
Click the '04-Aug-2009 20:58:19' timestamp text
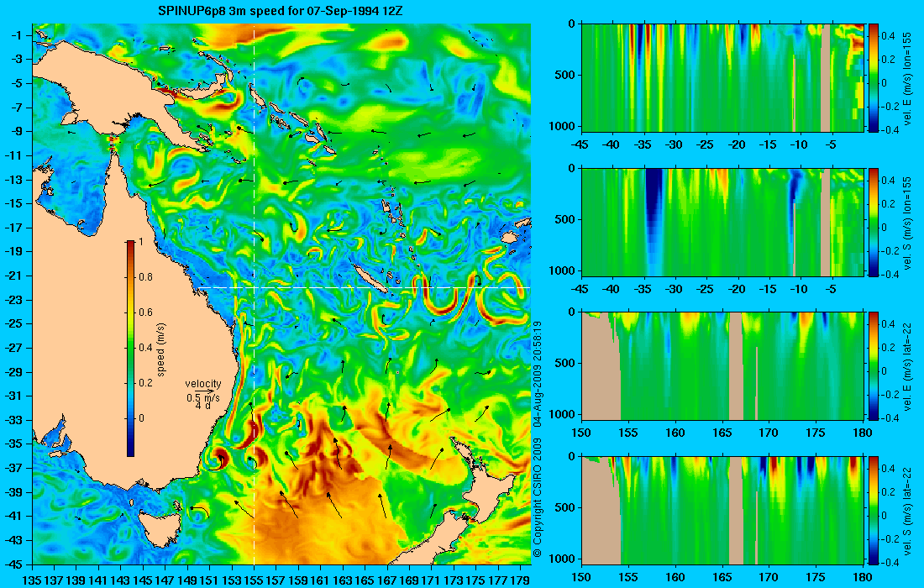pyautogui.click(x=537, y=374)
